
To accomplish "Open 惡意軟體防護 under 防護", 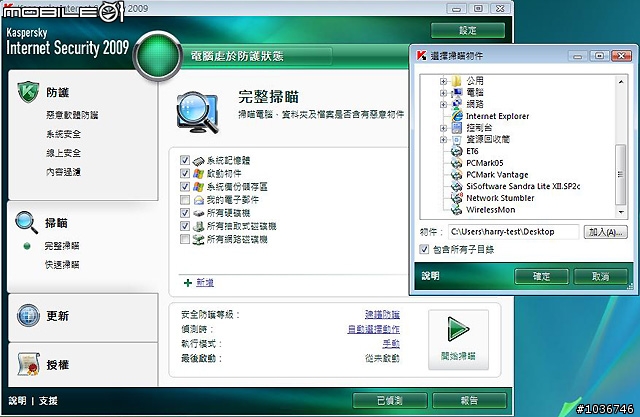I will point(72,115).
